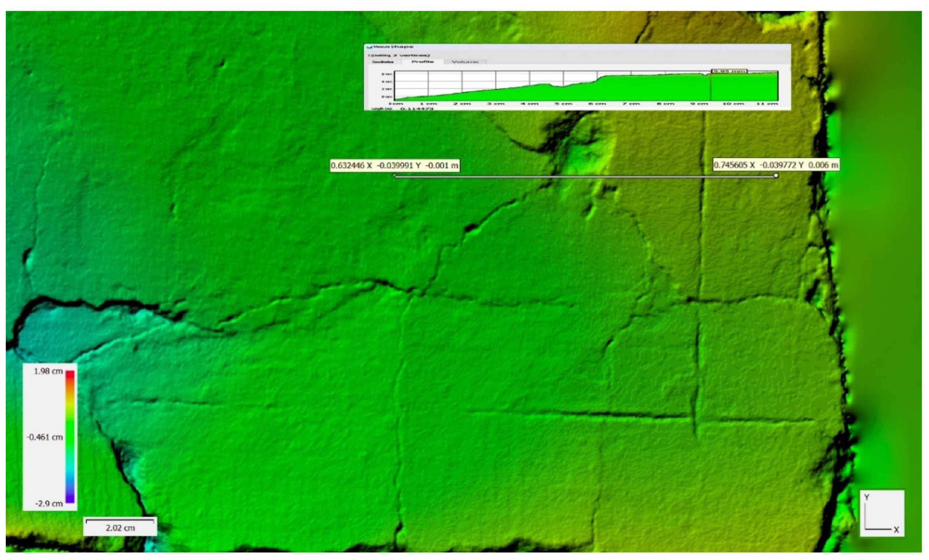The image size is (929, 560).
Task: Click the 5.95 mm profile marker label
Action: point(729,71)
